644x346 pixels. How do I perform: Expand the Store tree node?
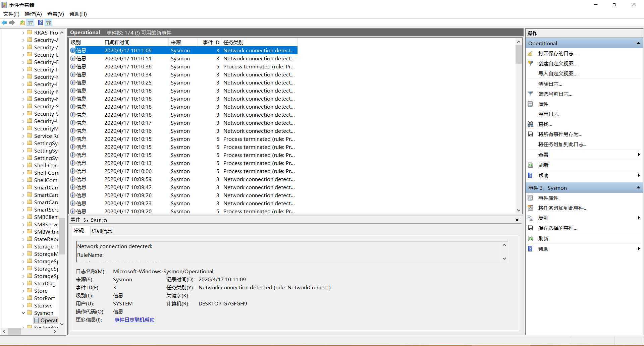23,291
